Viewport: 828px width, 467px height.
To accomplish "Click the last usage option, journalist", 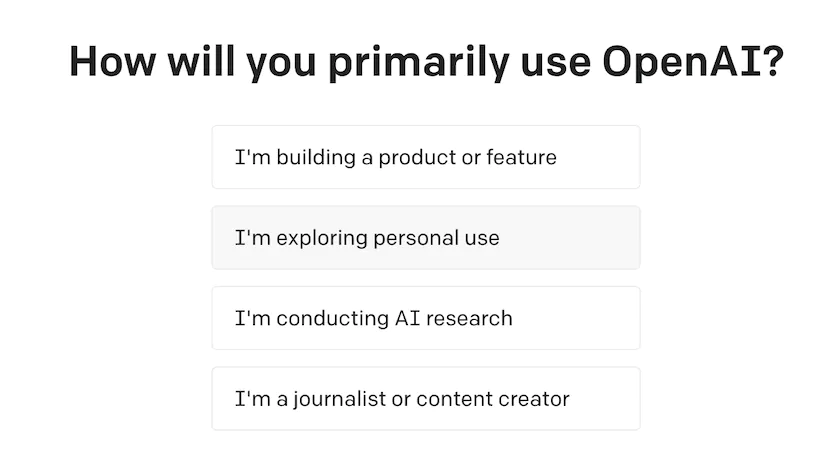I will click(x=425, y=399).
